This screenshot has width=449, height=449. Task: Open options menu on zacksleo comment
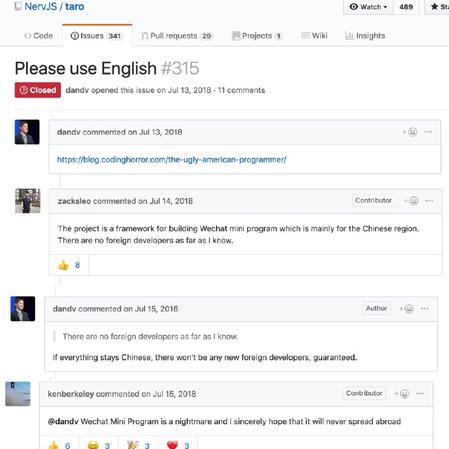pos(429,201)
